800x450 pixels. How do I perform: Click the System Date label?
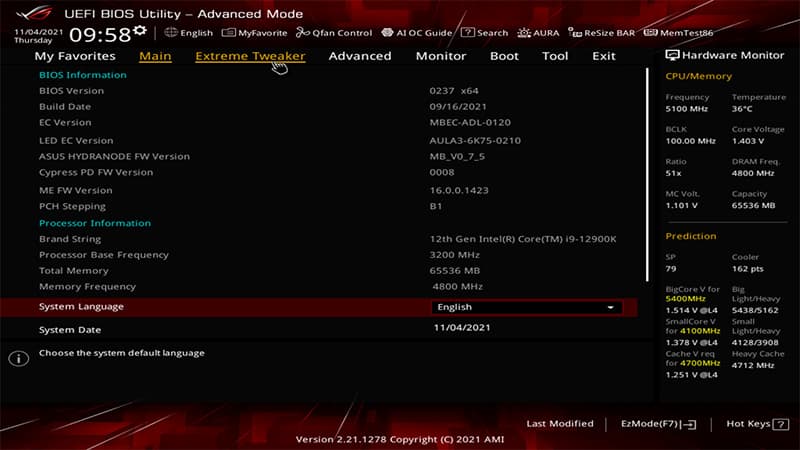tap(70, 330)
